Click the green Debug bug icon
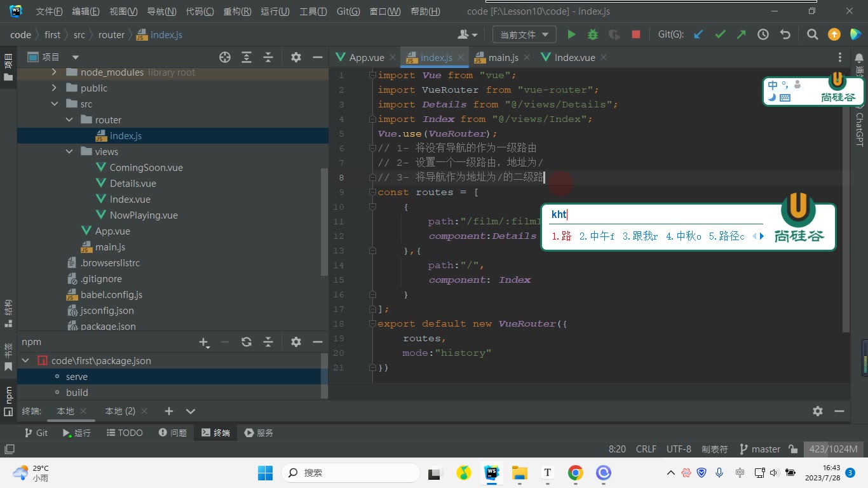 click(x=593, y=34)
